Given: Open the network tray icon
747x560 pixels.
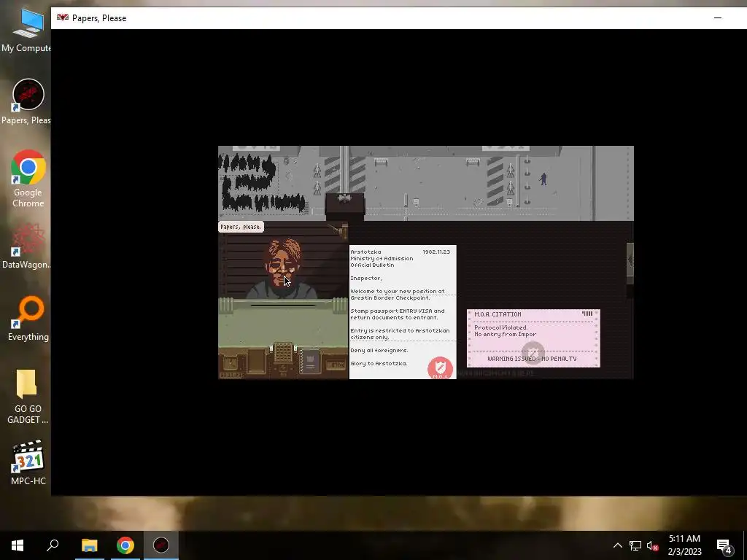Looking at the screenshot, I should (x=635, y=545).
